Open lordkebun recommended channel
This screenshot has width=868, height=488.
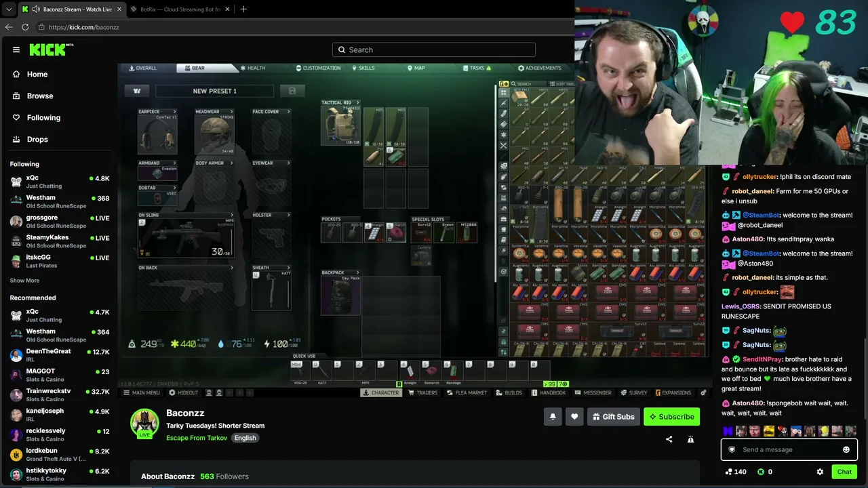click(60, 454)
